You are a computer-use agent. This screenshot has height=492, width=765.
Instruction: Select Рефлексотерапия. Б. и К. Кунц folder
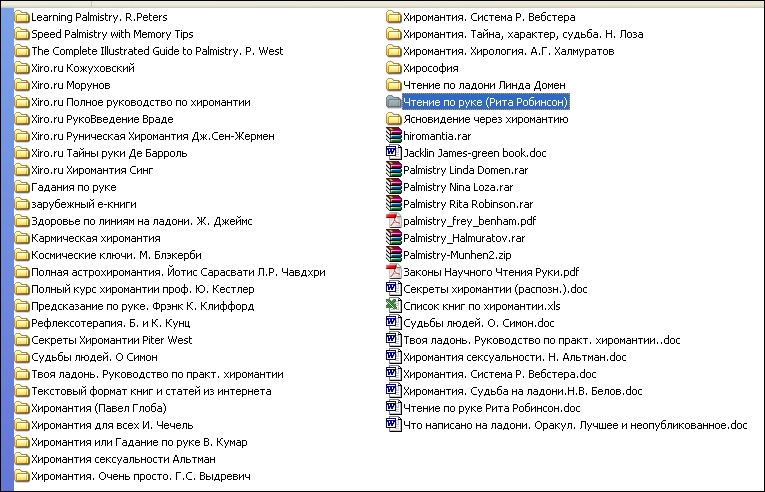coord(111,323)
